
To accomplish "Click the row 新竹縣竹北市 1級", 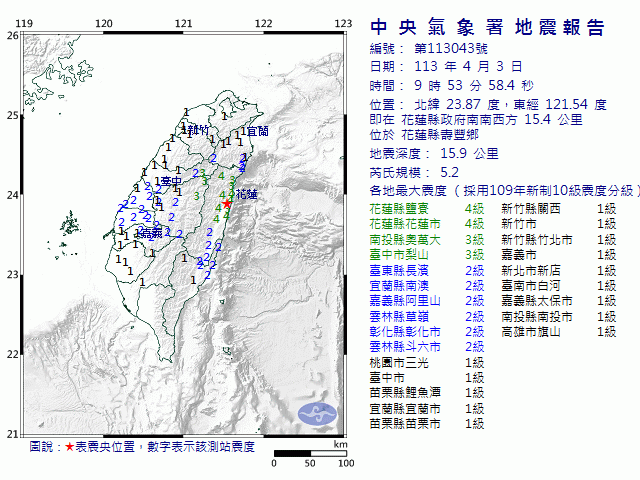I will point(558,240).
